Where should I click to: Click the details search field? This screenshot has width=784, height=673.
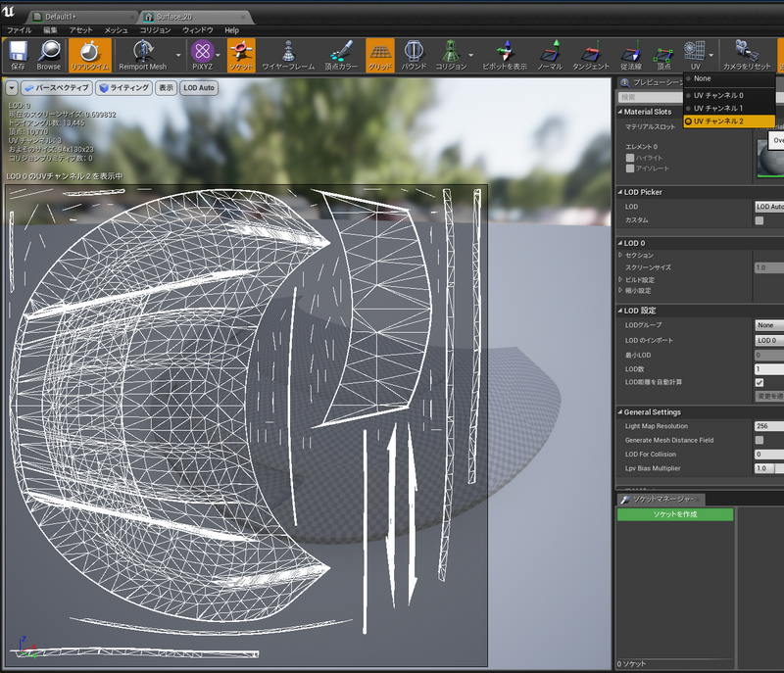pyautogui.click(x=650, y=97)
